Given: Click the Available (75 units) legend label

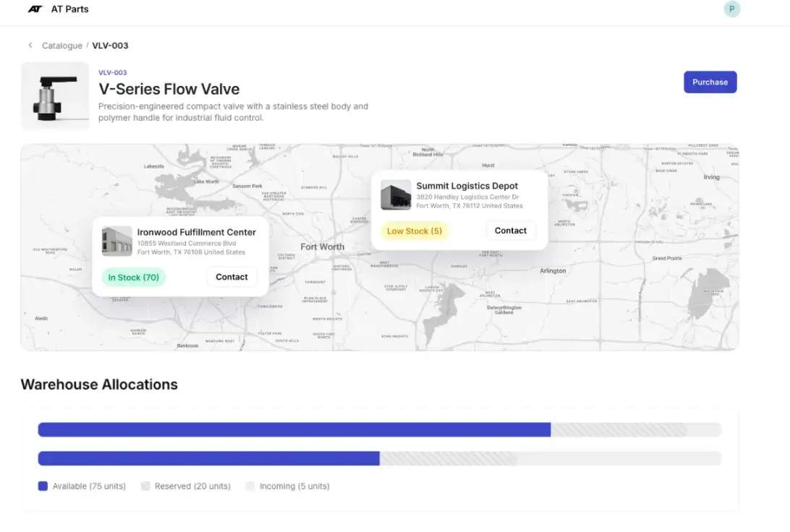Looking at the screenshot, I should click(89, 486).
